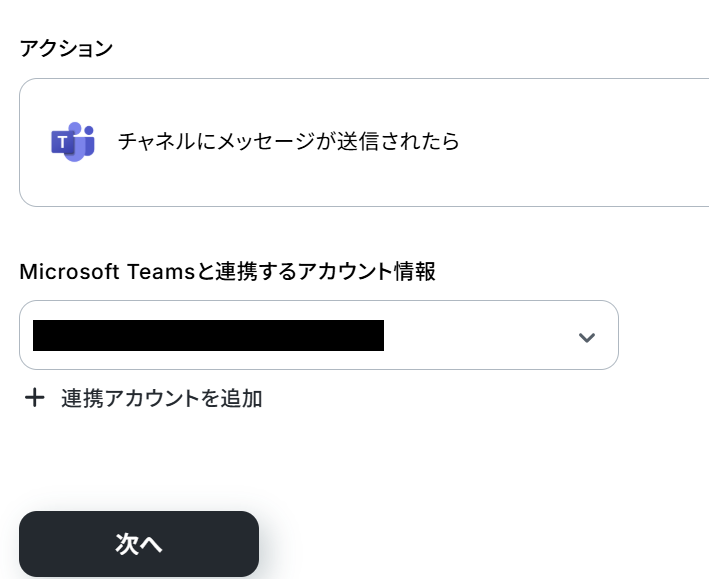Click 次へ to proceed to the next step
The width and height of the screenshot is (709, 579).
(x=139, y=544)
